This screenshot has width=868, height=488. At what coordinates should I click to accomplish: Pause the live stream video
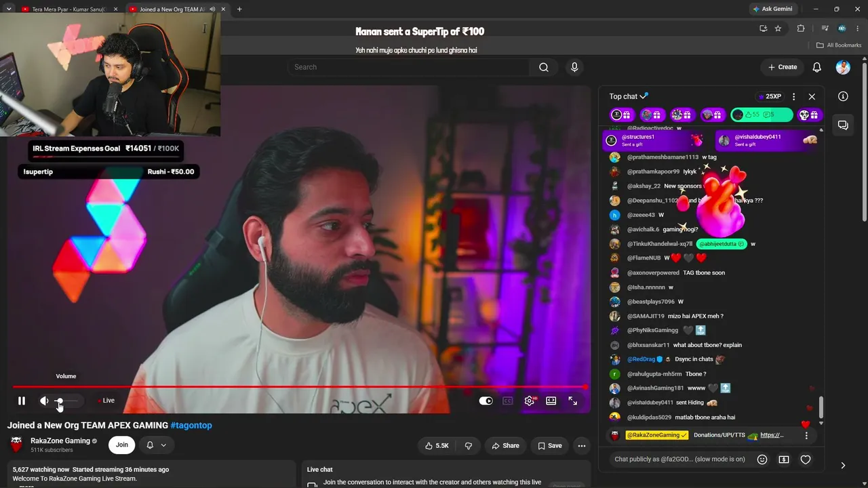pyautogui.click(x=22, y=401)
